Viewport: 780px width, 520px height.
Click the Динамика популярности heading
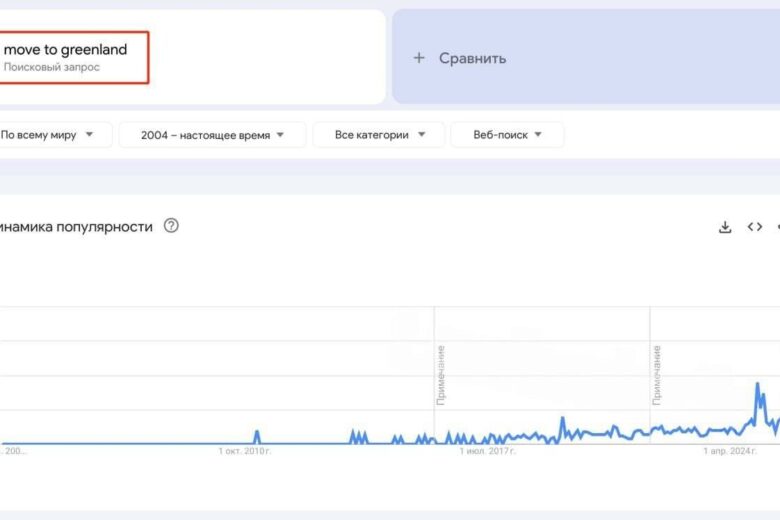[x=76, y=227]
